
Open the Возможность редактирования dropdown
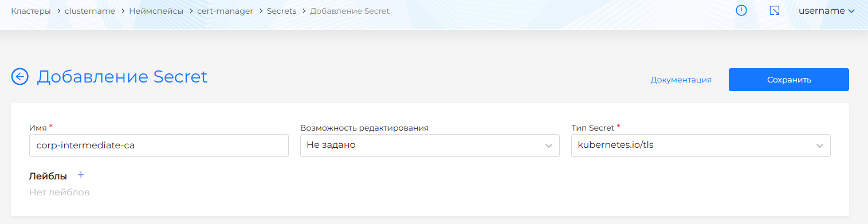[430, 146]
